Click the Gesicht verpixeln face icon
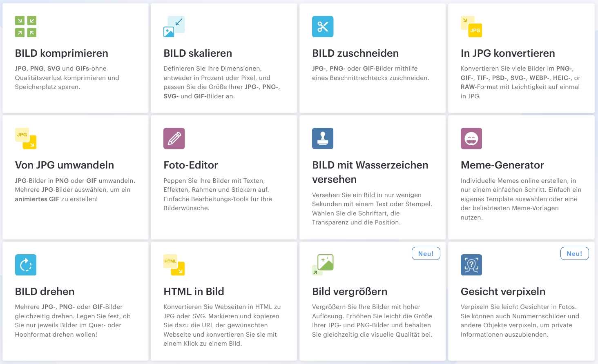This screenshot has width=598, height=364. 471,265
